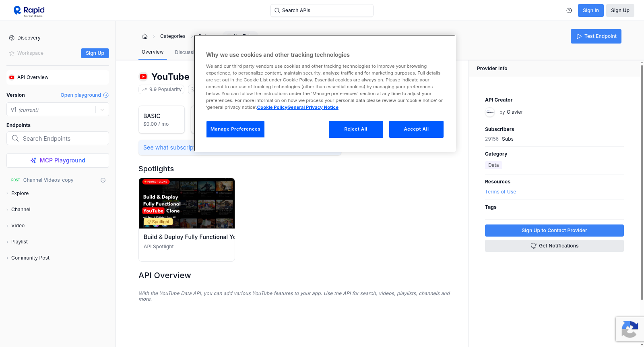Click Glavier creator name
Screen dimensions: 644x347
click(515, 112)
